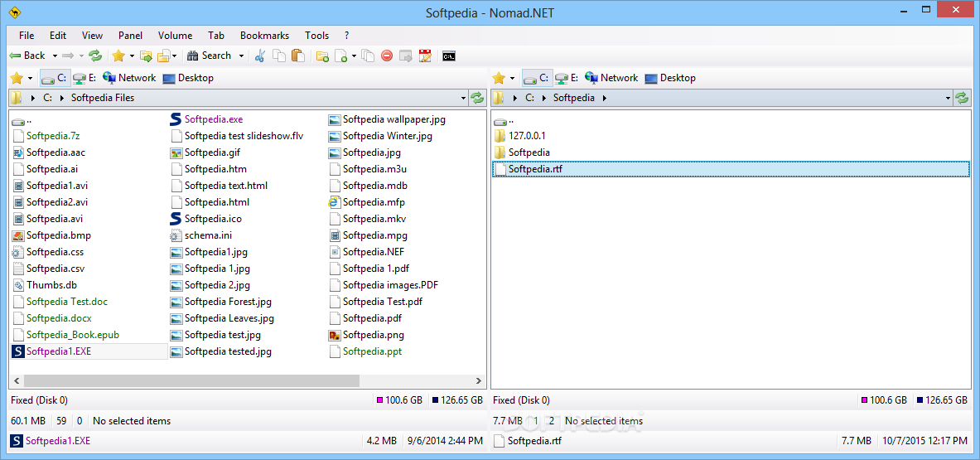The image size is (980, 460).
Task: Open the Bookmarks menu
Action: pyautogui.click(x=264, y=36)
